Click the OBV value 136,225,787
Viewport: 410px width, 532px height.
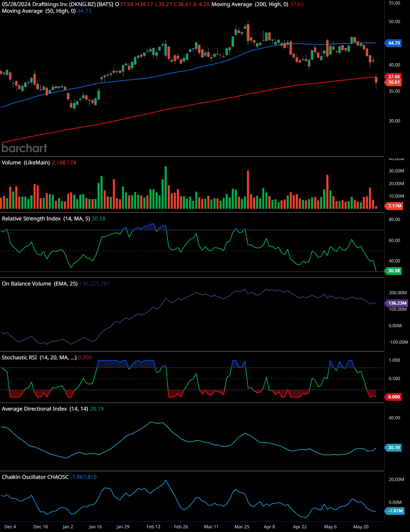pyautogui.click(x=95, y=284)
